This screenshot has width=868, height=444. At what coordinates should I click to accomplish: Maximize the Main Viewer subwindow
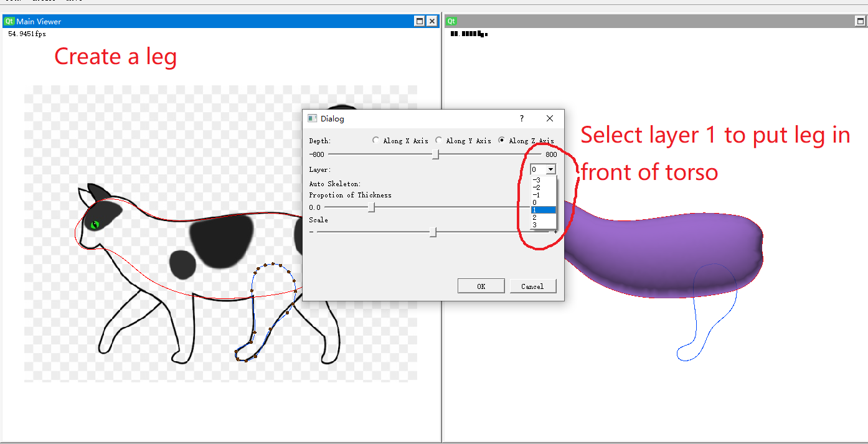[x=419, y=21]
